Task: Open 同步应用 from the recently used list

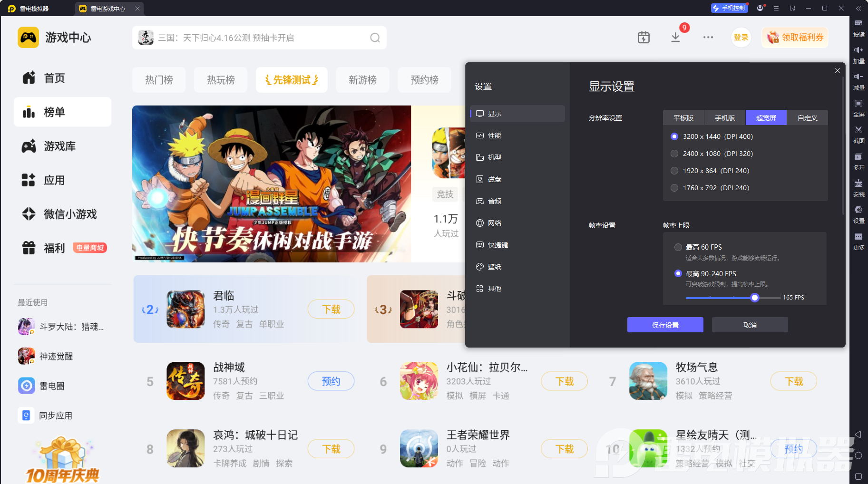Action: [x=45, y=416]
